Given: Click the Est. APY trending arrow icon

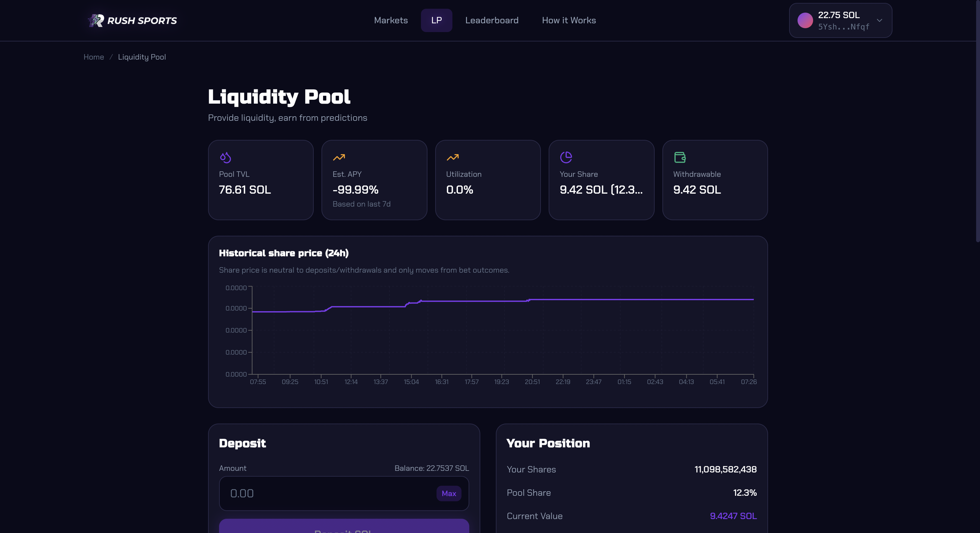Looking at the screenshot, I should pyautogui.click(x=339, y=157).
